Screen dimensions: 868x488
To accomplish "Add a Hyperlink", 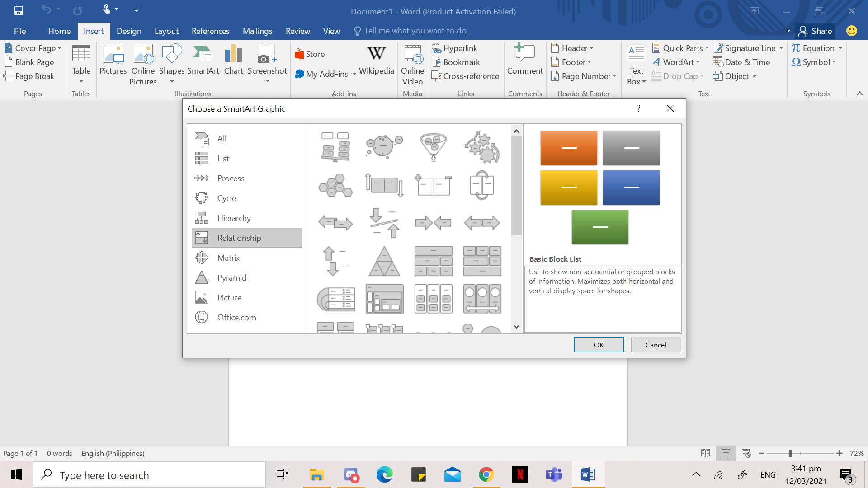I will (x=455, y=48).
